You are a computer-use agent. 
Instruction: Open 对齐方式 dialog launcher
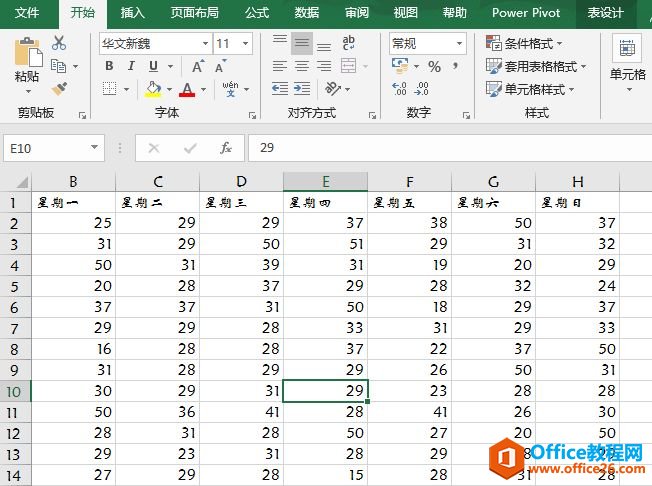tap(372, 115)
